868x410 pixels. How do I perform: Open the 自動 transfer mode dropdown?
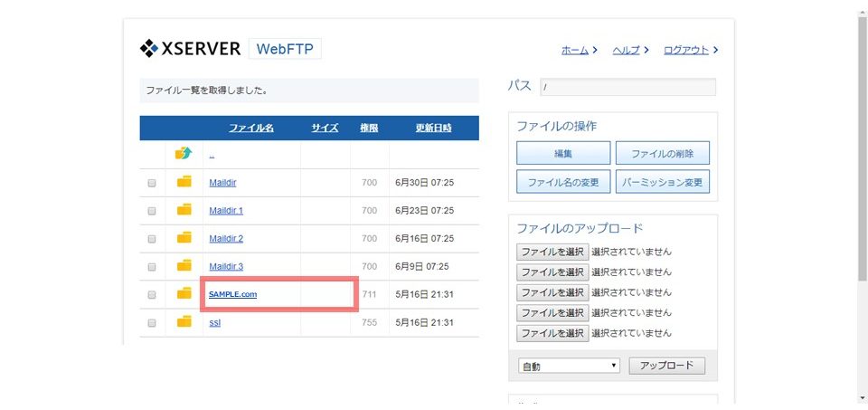(569, 367)
